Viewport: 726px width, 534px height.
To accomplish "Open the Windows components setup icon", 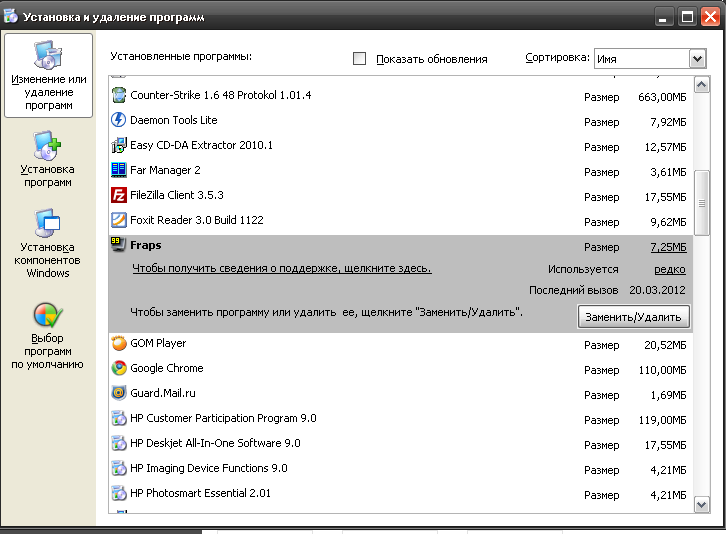I will 47,223.
